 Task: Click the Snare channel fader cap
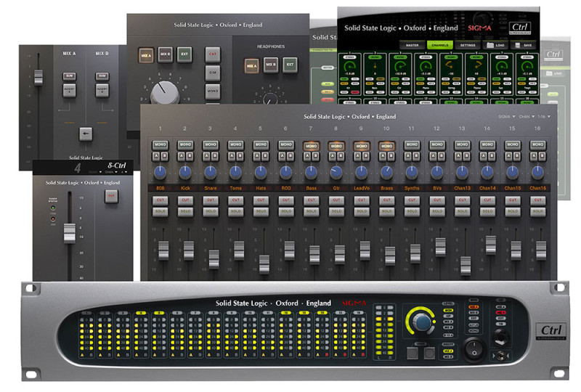(214, 258)
